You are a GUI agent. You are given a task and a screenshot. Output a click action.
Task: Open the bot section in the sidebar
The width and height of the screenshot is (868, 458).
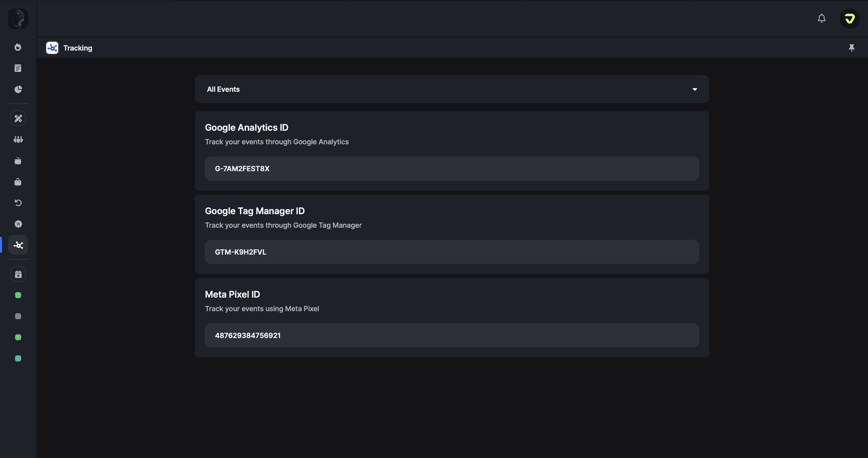(x=17, y=161)
